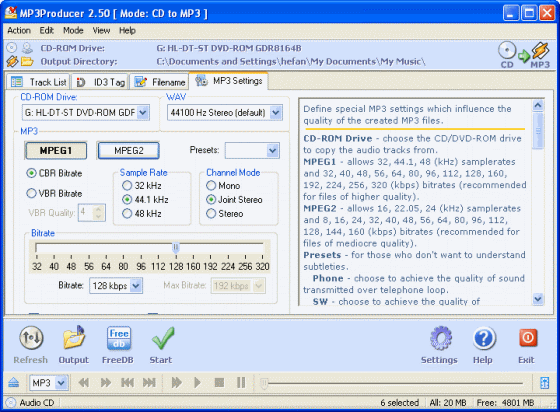This screenshot has height=412, width=560.
Task: Click the person icon beside CD-ROM Drive label
Action: point(27,48)
